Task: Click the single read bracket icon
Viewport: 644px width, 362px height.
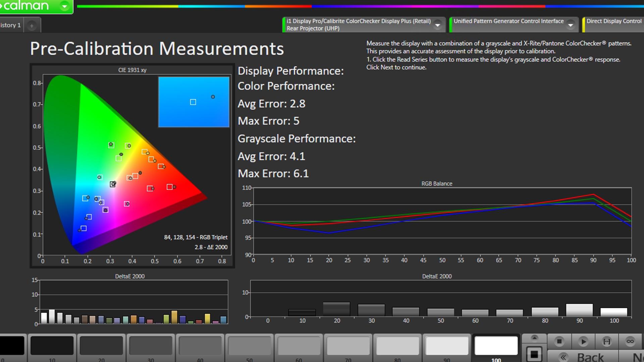Action: (x=607, y=342)
